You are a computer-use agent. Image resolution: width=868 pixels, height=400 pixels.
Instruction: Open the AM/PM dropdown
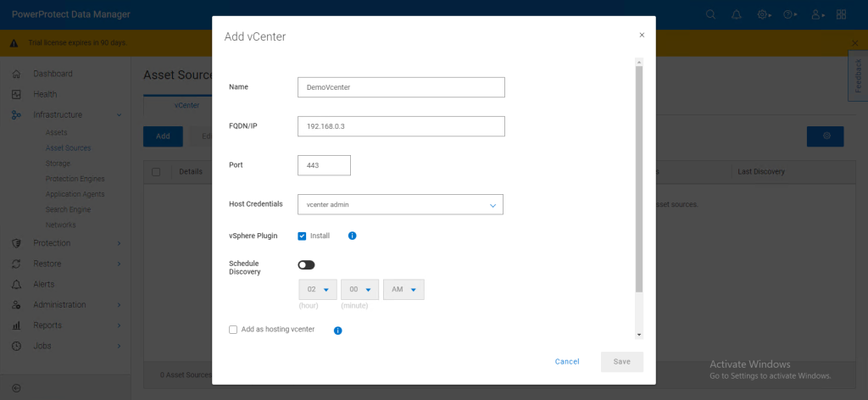[403, 290]
